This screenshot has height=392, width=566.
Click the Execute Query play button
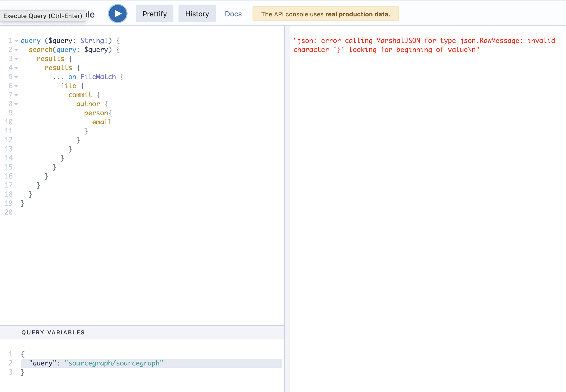(118, 14)
